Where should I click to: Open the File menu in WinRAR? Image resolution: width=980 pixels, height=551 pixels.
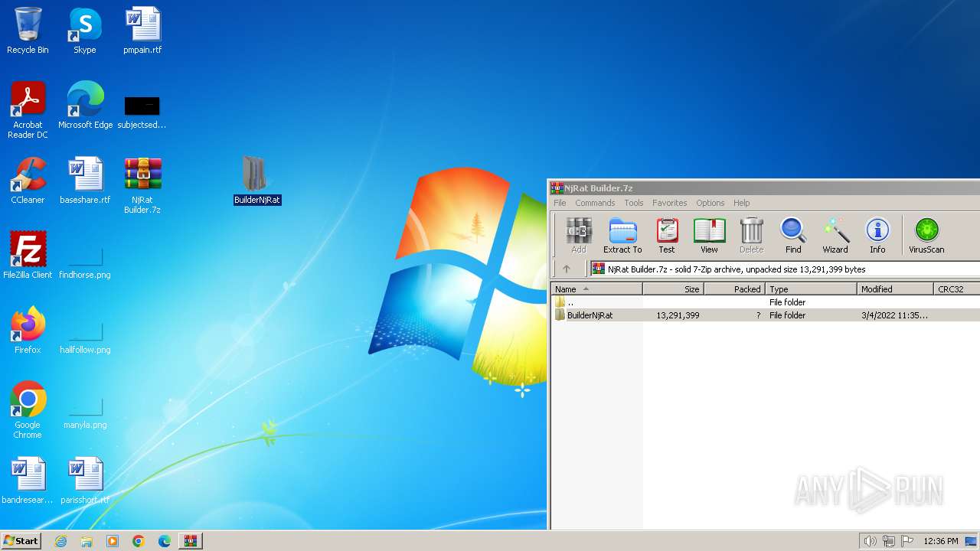pos(560,203)
